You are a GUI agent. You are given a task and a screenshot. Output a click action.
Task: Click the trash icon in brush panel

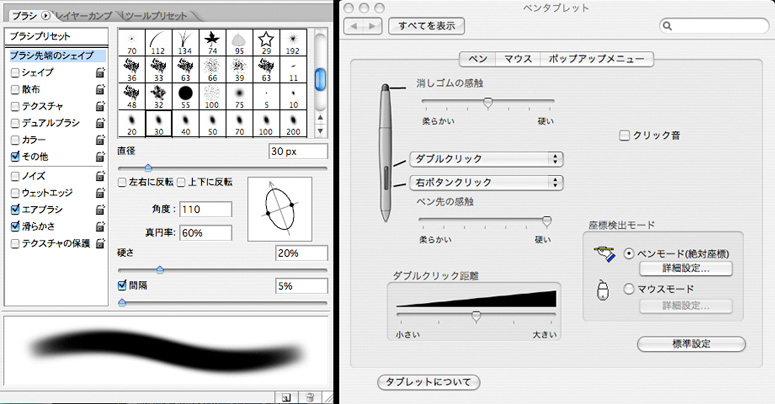pos(310,396)
